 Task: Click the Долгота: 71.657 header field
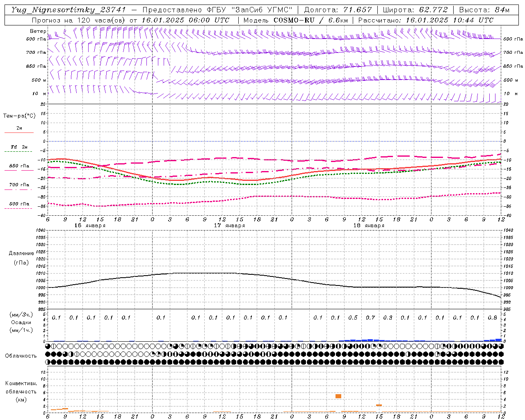tap(338, 10)
